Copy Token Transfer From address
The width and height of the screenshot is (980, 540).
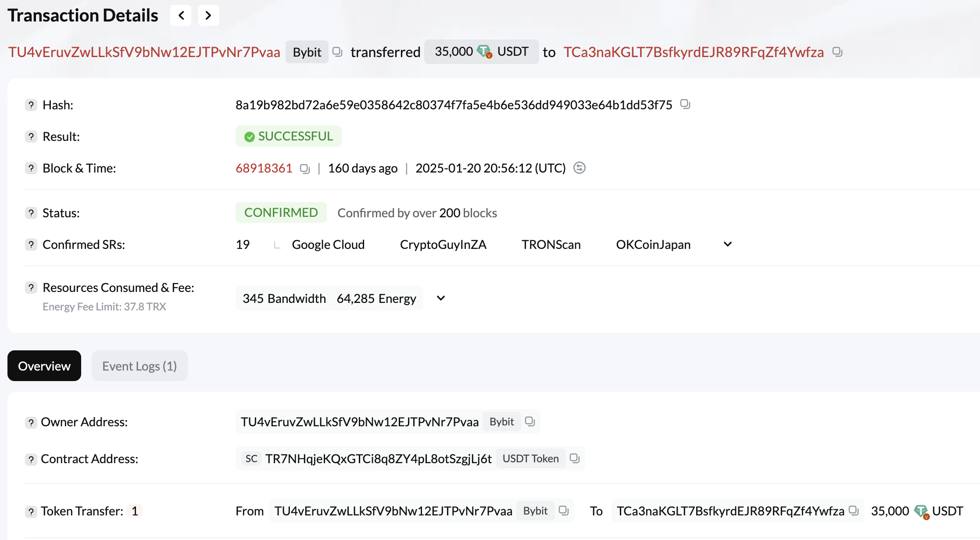point(564,511)
